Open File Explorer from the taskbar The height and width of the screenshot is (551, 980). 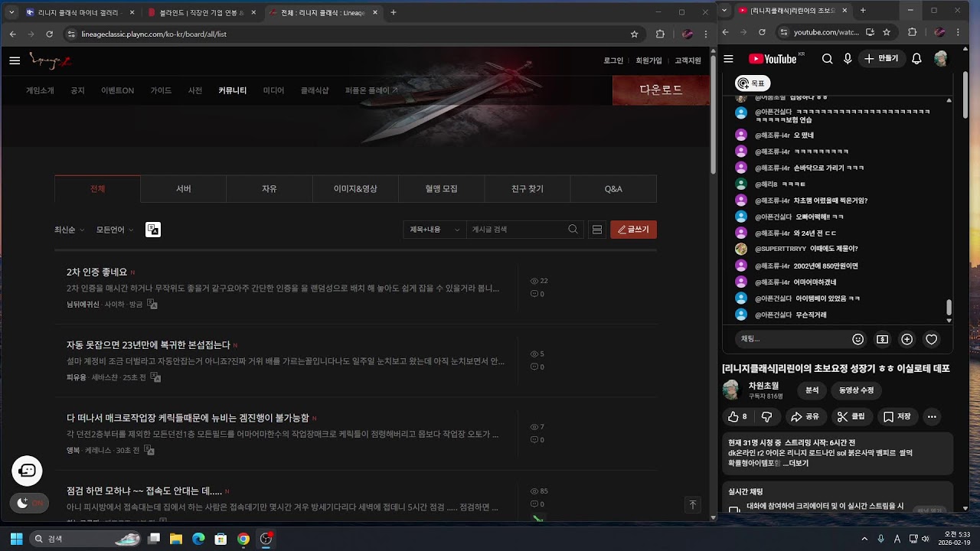click(x=175, y=539)
